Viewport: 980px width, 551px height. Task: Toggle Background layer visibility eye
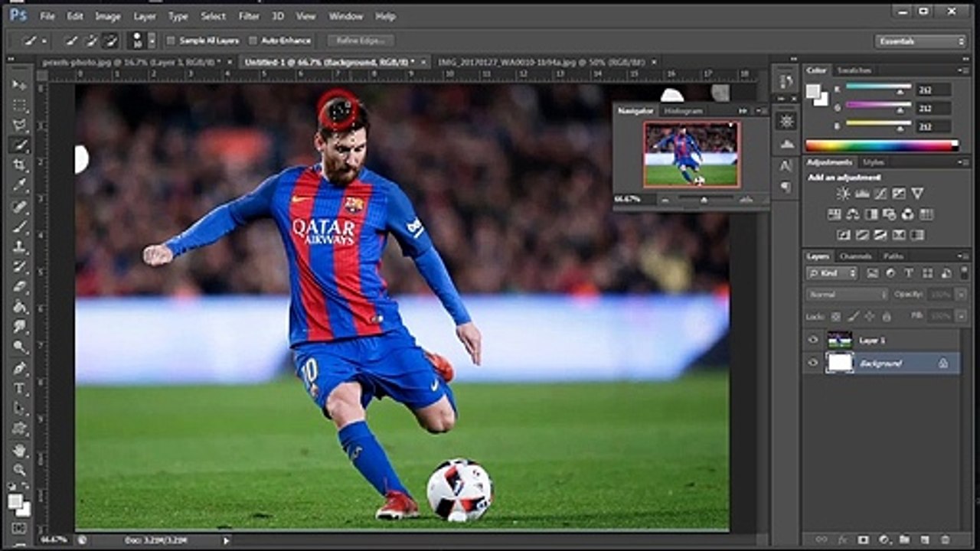pos(813,363)
